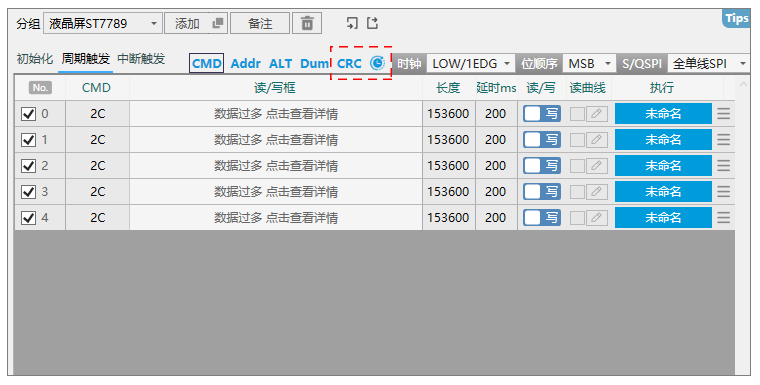Click the 153600 length cell in row 2
The width and height of the screenshot is (760, 385).
[448, 165]
